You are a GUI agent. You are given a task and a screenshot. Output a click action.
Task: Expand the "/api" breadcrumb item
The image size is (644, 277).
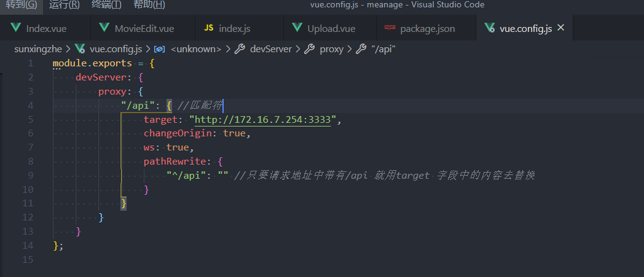383,49
